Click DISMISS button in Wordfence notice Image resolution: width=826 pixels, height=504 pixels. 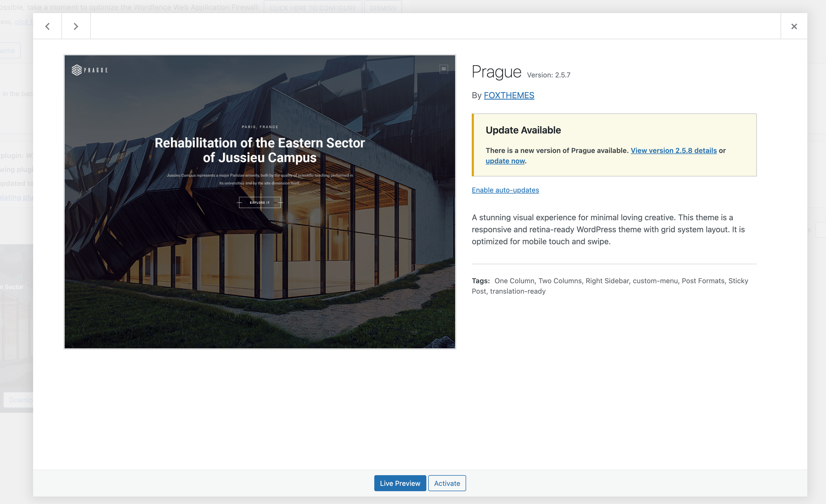(x=383, y=8)
